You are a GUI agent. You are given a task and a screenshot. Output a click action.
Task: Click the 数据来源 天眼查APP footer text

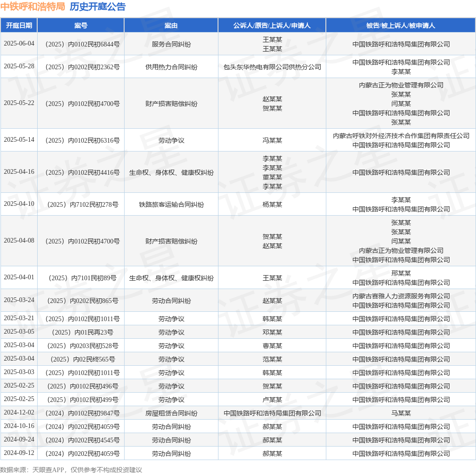pyautogui.click(x=71, y=470)
